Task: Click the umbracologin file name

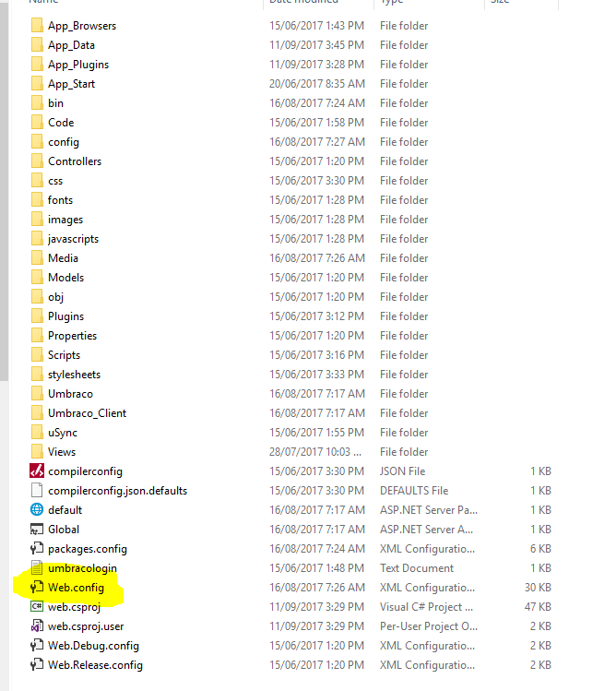Action: [x=82, y=568]
